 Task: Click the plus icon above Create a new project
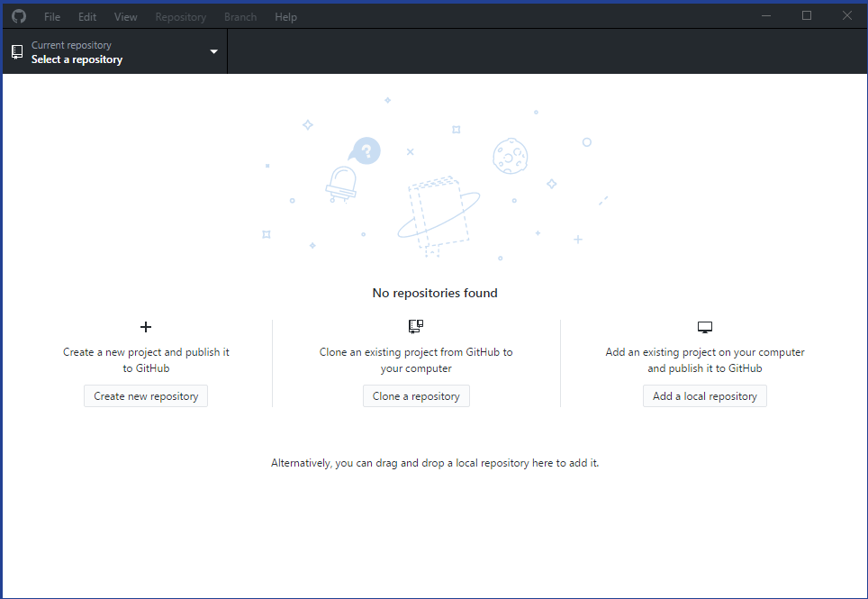click(x=146, y=327)
